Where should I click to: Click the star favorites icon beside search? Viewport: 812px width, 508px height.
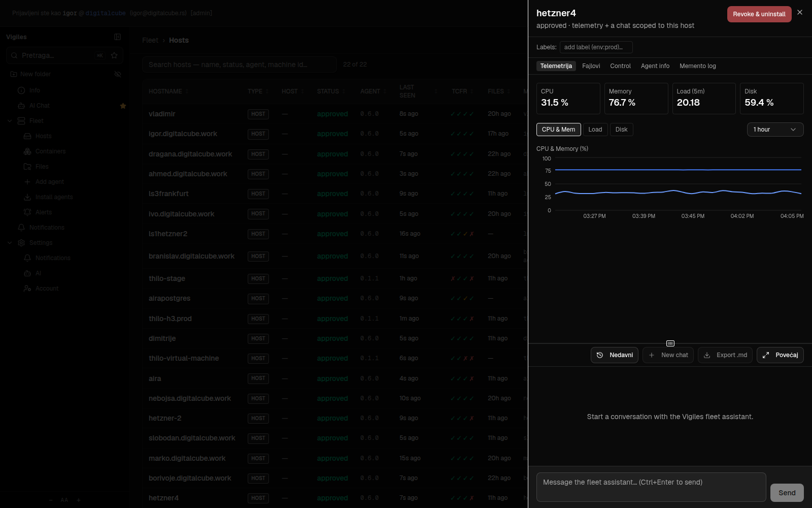(x=114, y=55)
